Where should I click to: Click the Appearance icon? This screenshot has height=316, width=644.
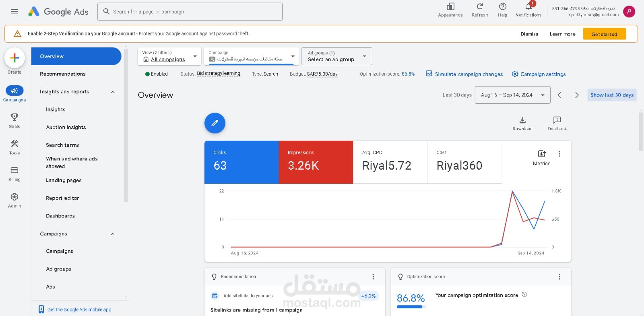point(450,7)
